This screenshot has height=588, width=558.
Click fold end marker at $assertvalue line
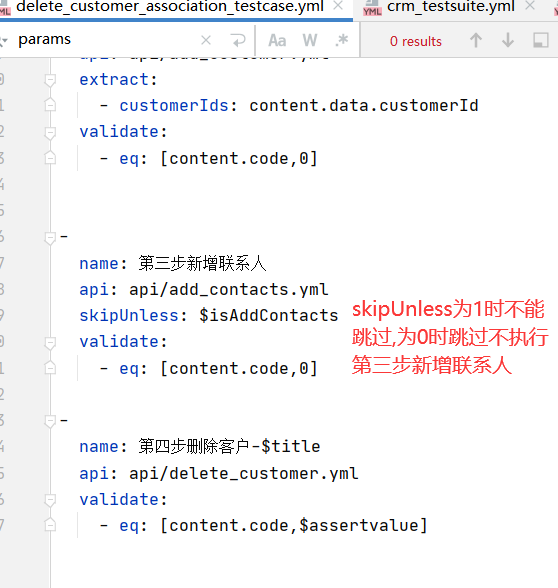(x=50, y=525)
